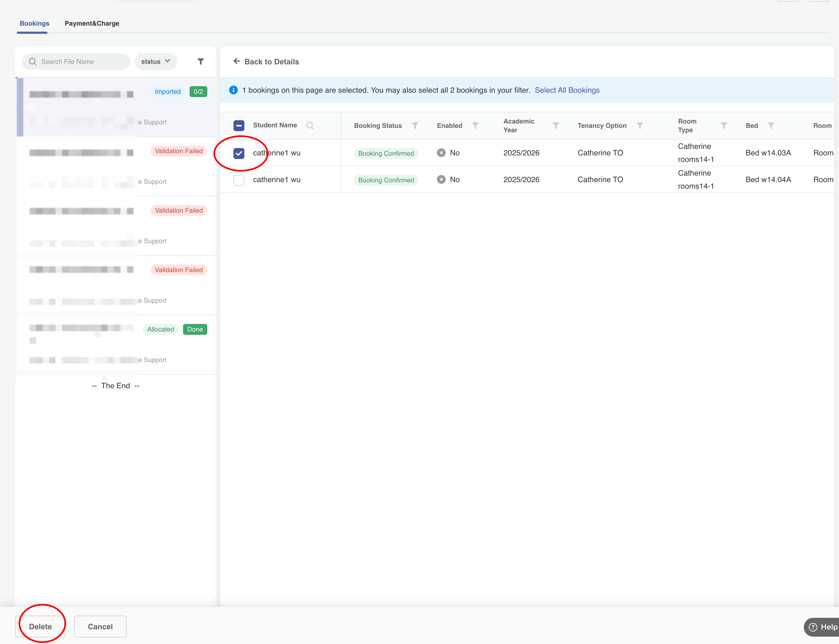
Task: Click the Done badge
Action: point(195,329)
